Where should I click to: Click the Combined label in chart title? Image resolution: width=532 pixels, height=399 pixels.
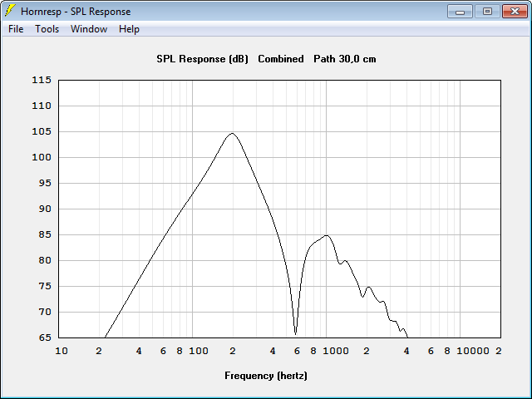pos(281,59)
